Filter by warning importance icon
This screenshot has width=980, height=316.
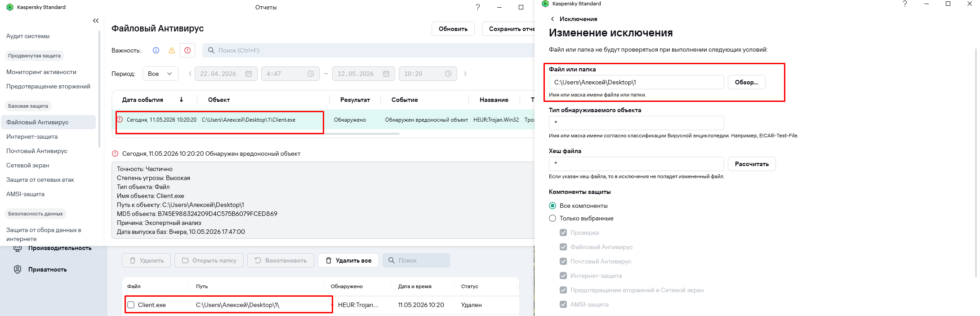pyautogui.click(x=172, y=50)
